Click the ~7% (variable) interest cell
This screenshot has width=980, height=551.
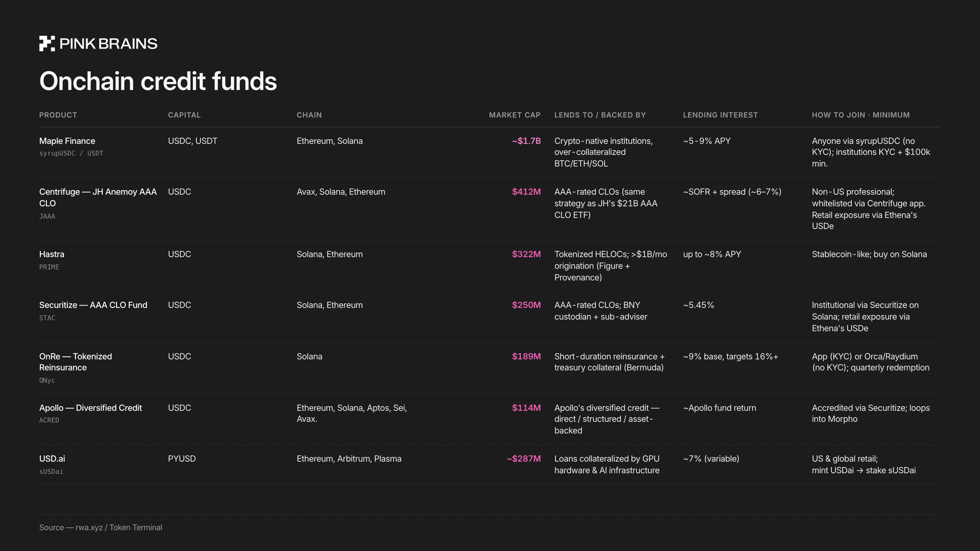point(711,459)
